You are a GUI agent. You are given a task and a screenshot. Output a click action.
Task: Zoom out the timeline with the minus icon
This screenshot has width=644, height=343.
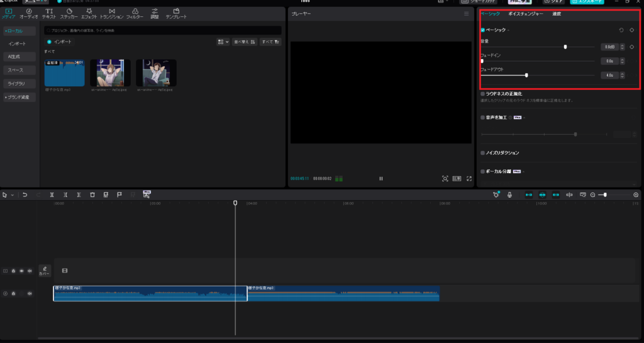pos(592,194)
